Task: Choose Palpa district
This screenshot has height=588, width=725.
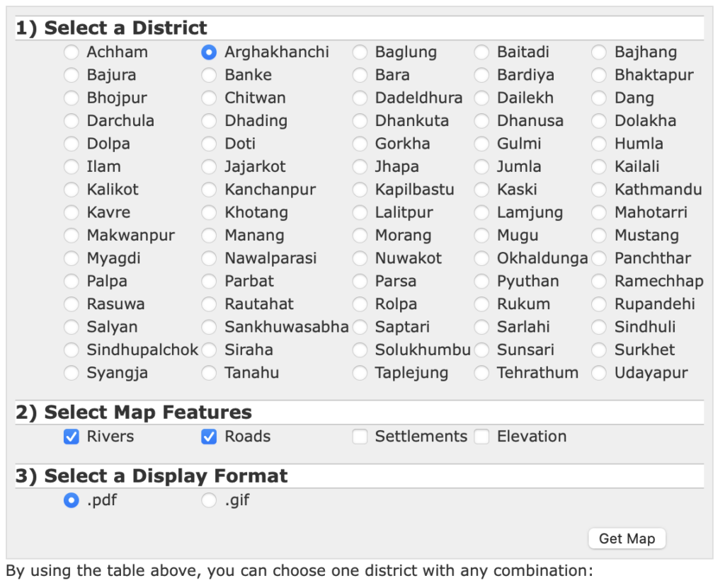Action: tap(72, 281)
